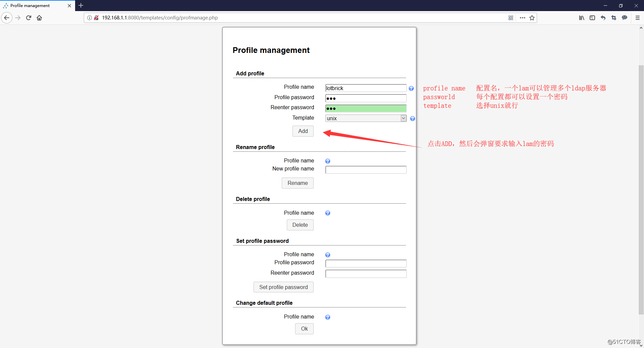Screen dimensions: 644x348
Task: Open a new browser tab
Action: click(81, 5)
